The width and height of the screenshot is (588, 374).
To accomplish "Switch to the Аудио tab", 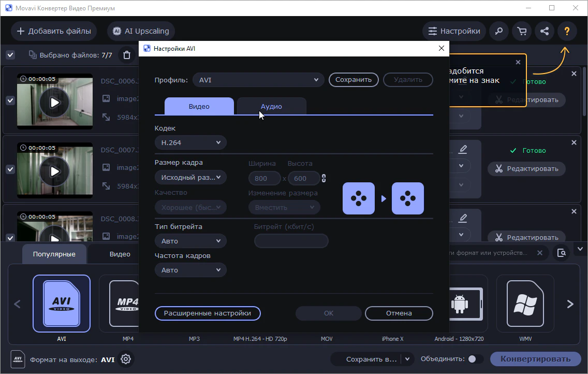I will [x=271, y=106].
